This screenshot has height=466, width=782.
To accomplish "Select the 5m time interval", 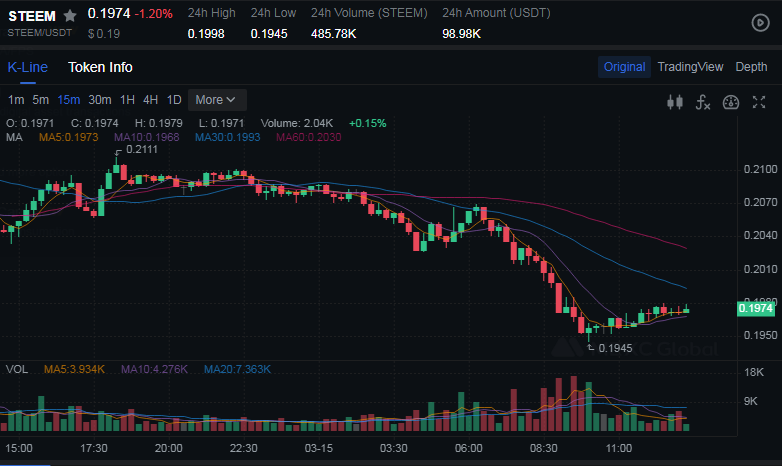I will [x=40, y=100].
